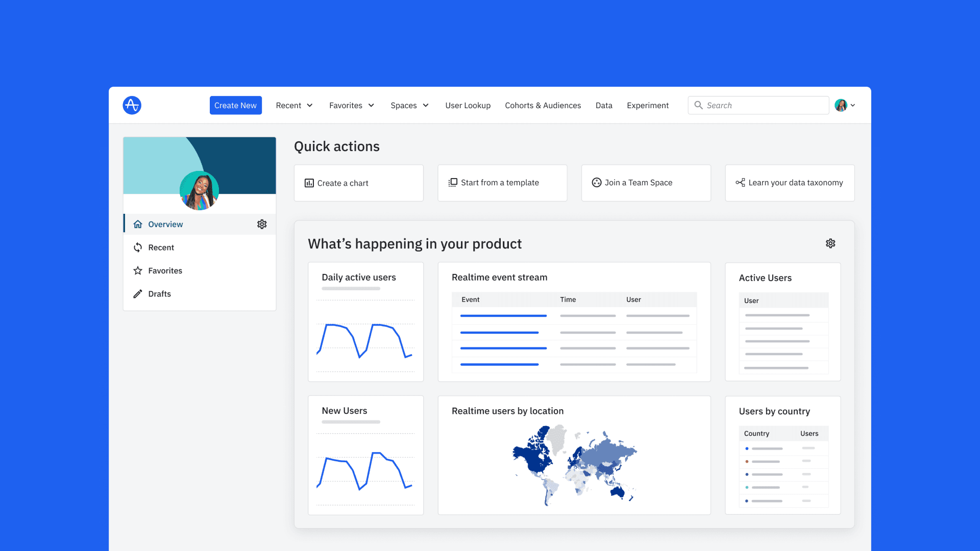Image resolution: width=980 pixels, height=551 pixels.
Task: Open the product dashboard settings gear
Action: [x=830, y=243]
